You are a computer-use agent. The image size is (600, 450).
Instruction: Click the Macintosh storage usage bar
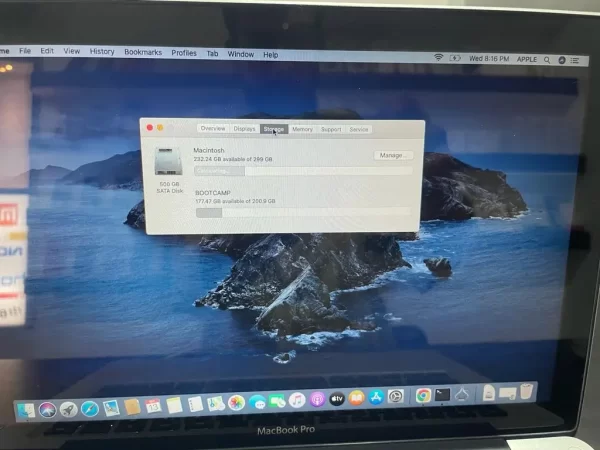tap(303, 171)
